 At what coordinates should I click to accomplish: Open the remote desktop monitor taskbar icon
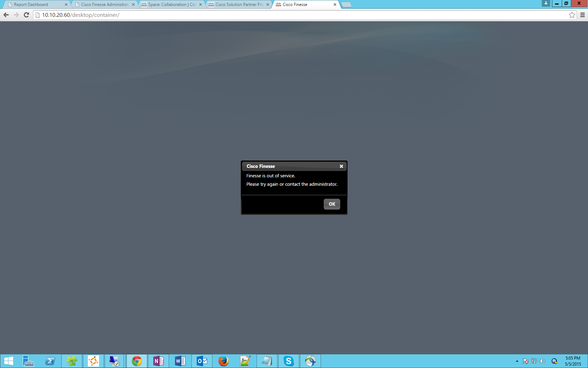(114, 361)
